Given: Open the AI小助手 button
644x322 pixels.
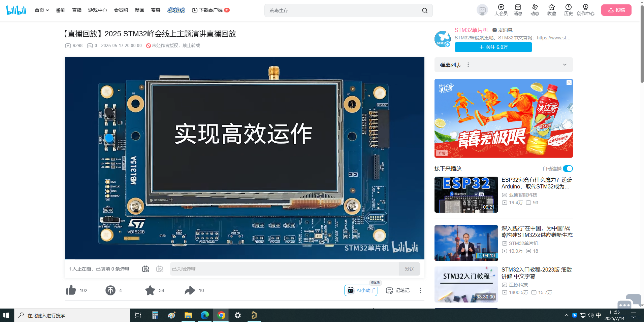Looking at the screenshot, I should coord(361,290).
